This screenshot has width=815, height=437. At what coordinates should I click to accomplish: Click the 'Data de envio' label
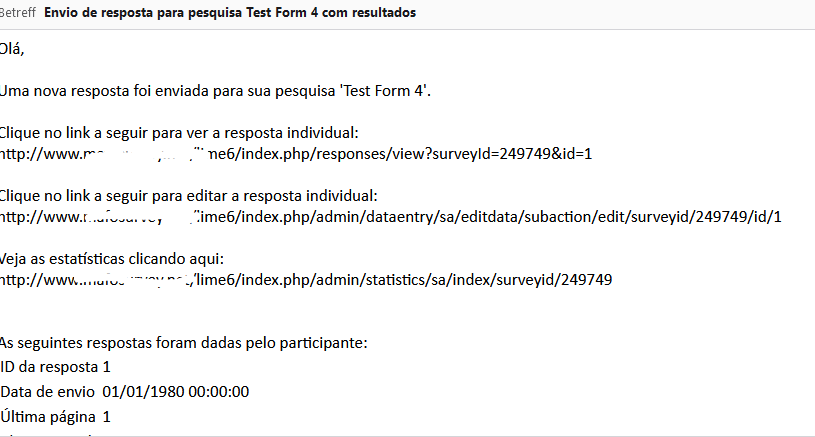[x=47, y=391]
